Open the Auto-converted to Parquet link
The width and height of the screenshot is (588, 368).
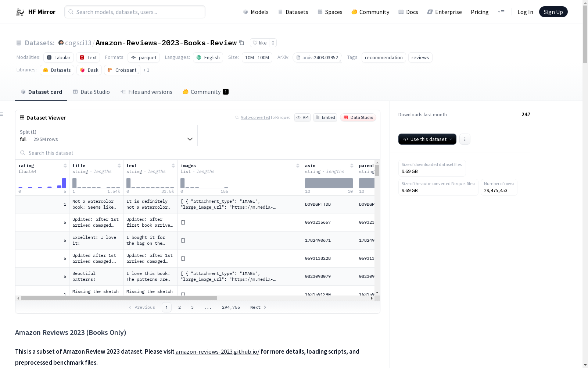click(262, 117)
